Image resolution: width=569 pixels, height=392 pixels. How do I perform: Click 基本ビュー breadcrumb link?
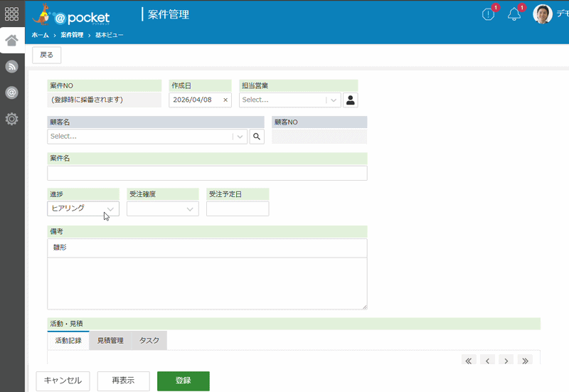click(110, 35)
